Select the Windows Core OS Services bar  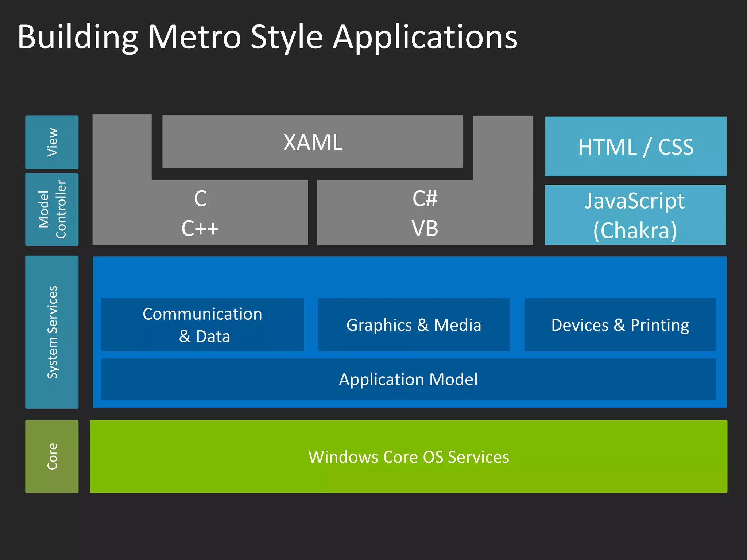pos(409,456)
